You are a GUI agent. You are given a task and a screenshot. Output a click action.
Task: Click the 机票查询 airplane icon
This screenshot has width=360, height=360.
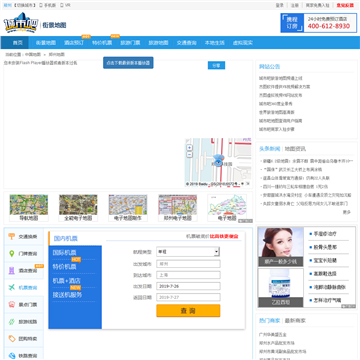point(12,287)
